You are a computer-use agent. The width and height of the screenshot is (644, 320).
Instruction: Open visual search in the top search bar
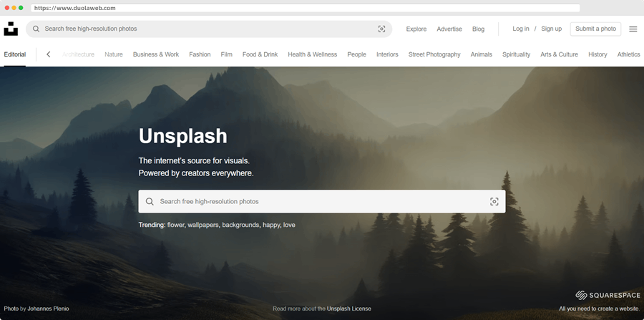381,29
